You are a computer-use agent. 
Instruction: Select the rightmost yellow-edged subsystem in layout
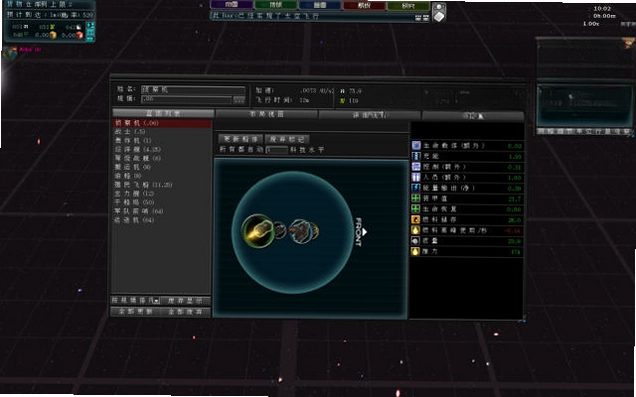click(x=315, y=231)
